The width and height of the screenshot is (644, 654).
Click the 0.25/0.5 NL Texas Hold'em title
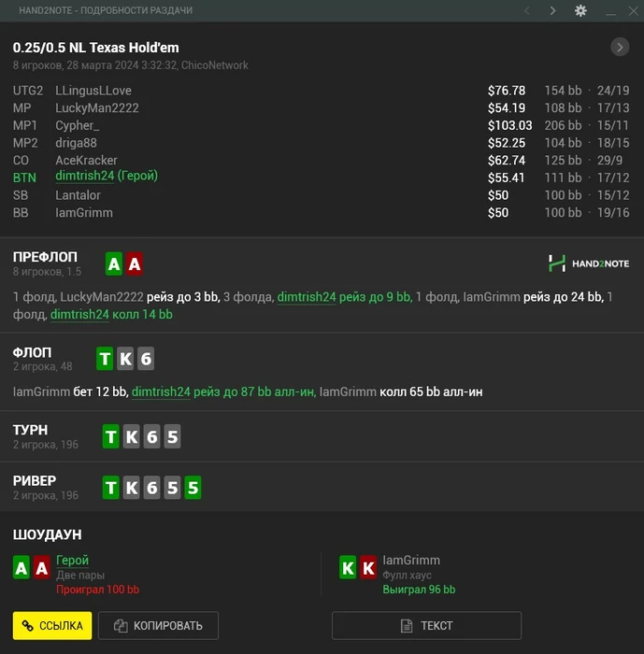(96, 48)
